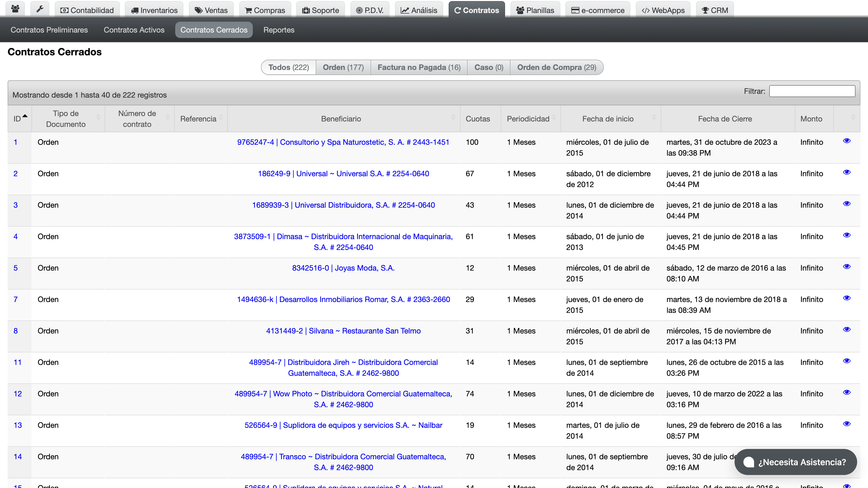View contract 7 with its eye icon
This screenshot has height=488, width=868.
click(x=846, y=298)
